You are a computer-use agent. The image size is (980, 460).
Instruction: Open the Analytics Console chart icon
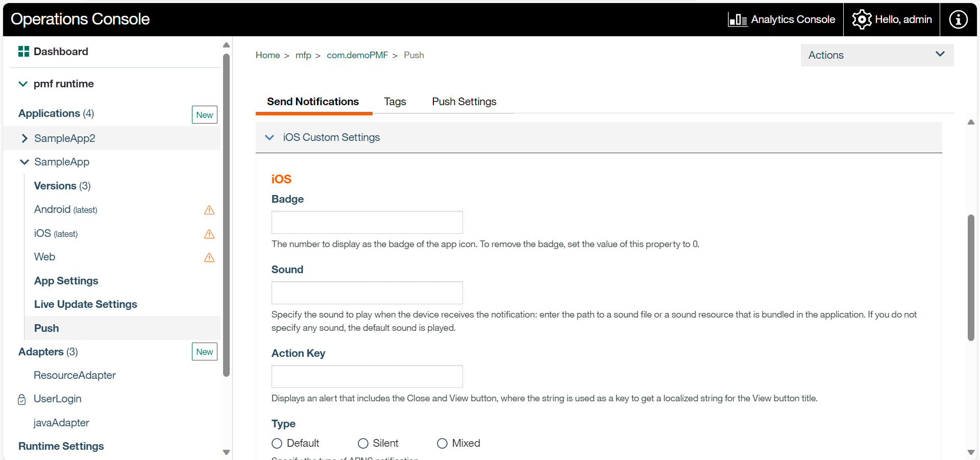point(738,20)
